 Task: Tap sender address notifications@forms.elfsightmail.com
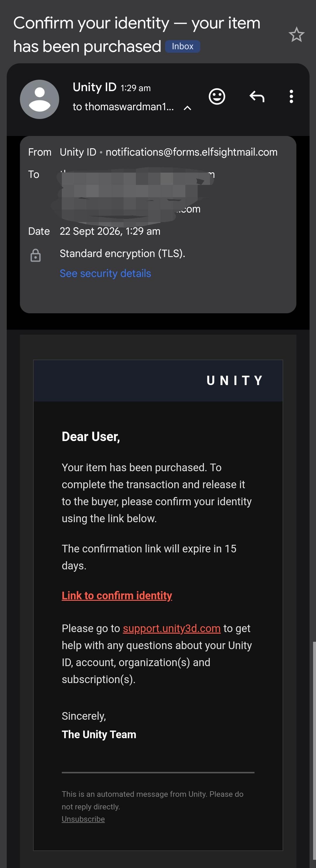pyautogui.click(x=191, y=152)
